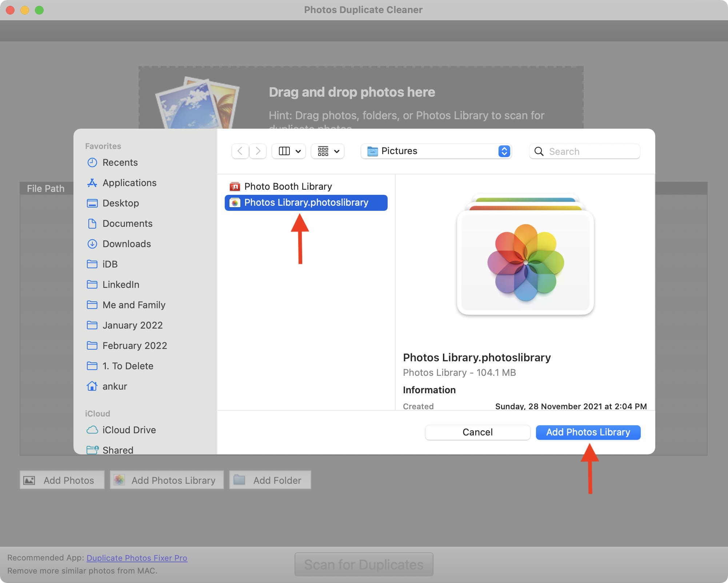The height and width of the screenshot is (583, 728).
Task: Confirm with blue Add Photos Library button
Action: point(588,432)
